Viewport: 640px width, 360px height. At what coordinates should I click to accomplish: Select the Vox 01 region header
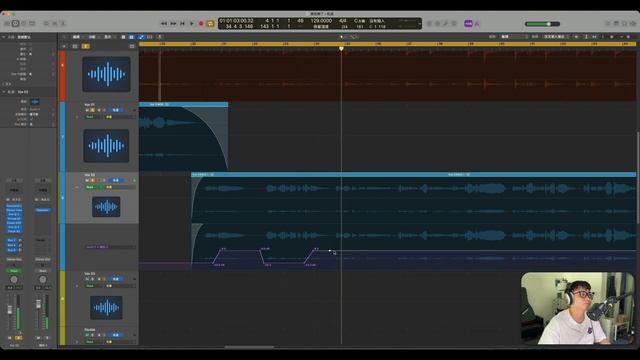pyautogui.click(x=183, y=104)
